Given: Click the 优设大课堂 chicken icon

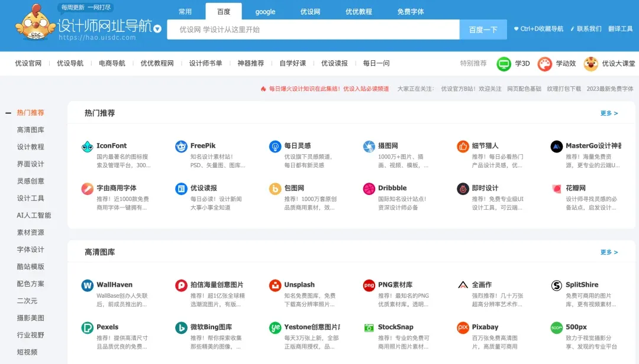Looking at the screenshot, I should coord(590,64).
